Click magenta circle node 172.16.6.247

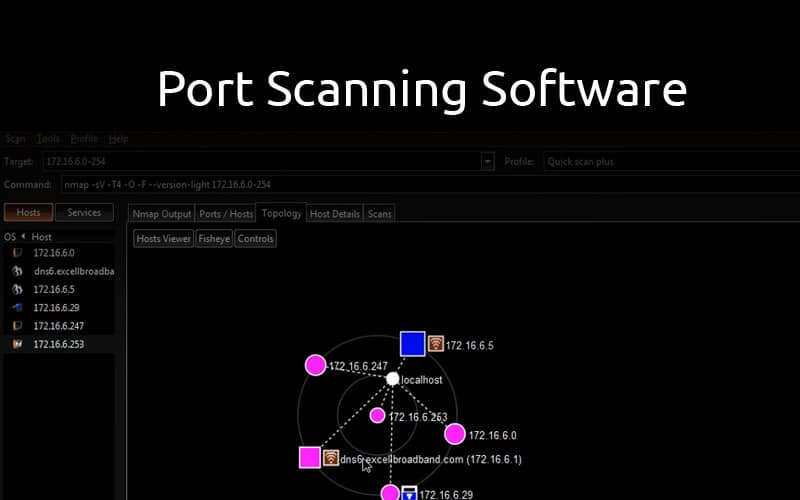[x=315, y=365]
